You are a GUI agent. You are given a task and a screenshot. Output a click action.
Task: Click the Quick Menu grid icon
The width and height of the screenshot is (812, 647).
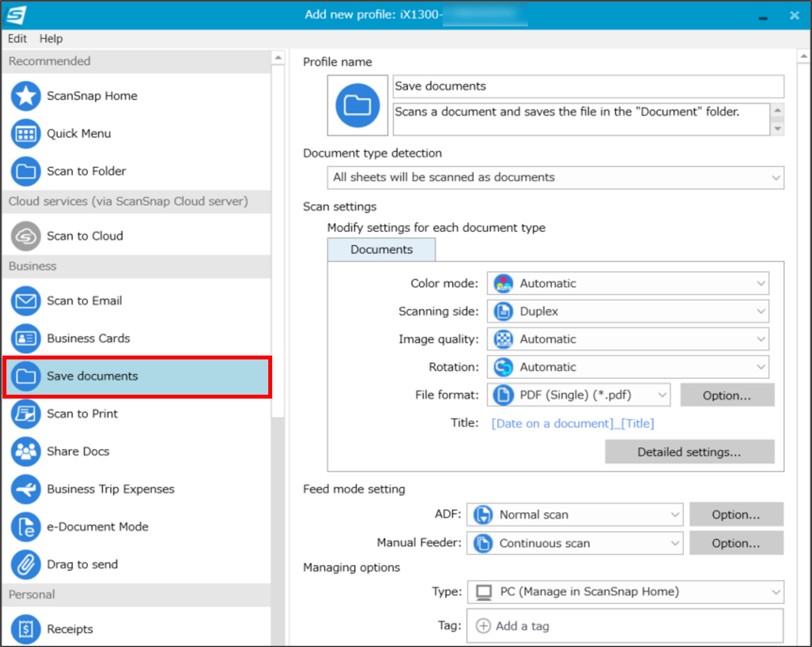pyautogui.click(x=26, y=134)
